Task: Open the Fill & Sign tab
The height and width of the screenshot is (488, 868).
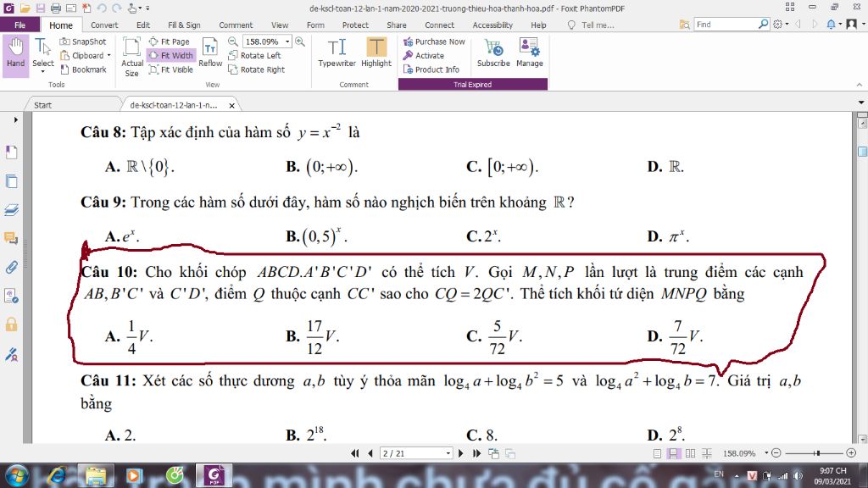Action: coord(184,25)
